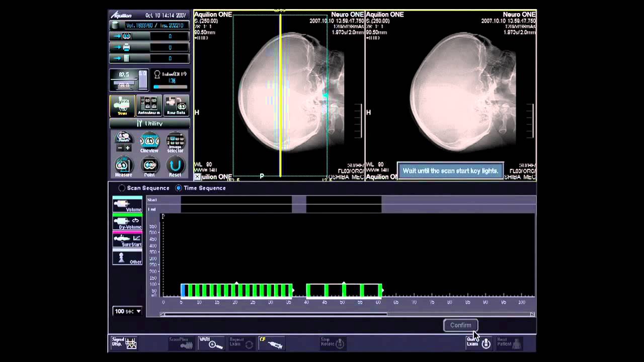Viewport: 644px width, 362px height.
Task: Click the second scan block group near 50 sec
Action: click(x=344, y=290)
